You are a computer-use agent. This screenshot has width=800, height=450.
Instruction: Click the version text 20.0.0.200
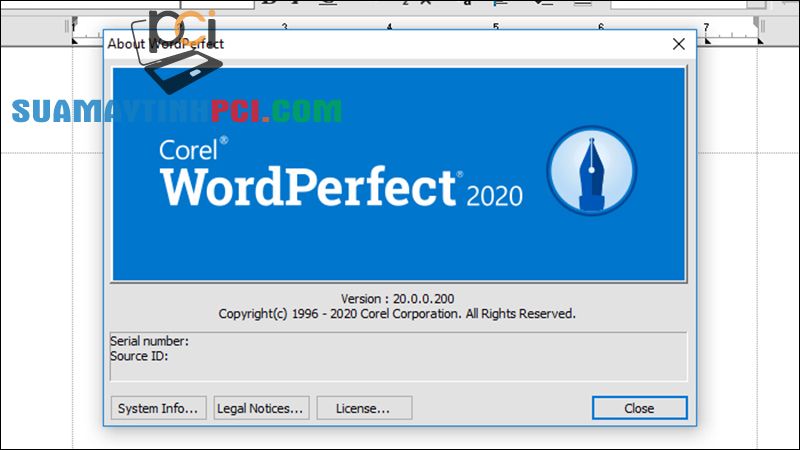pos(423,298)
